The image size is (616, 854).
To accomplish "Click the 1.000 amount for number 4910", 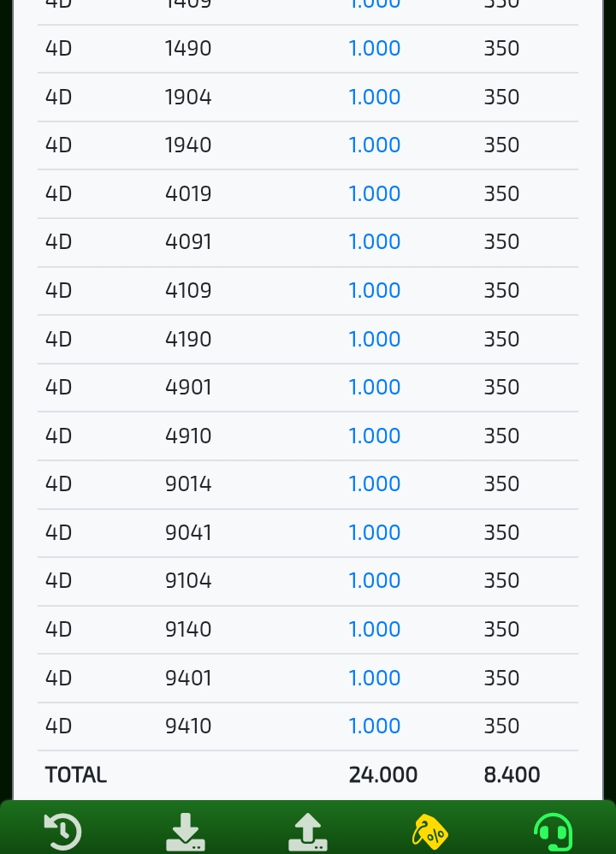I will [375, 436].
